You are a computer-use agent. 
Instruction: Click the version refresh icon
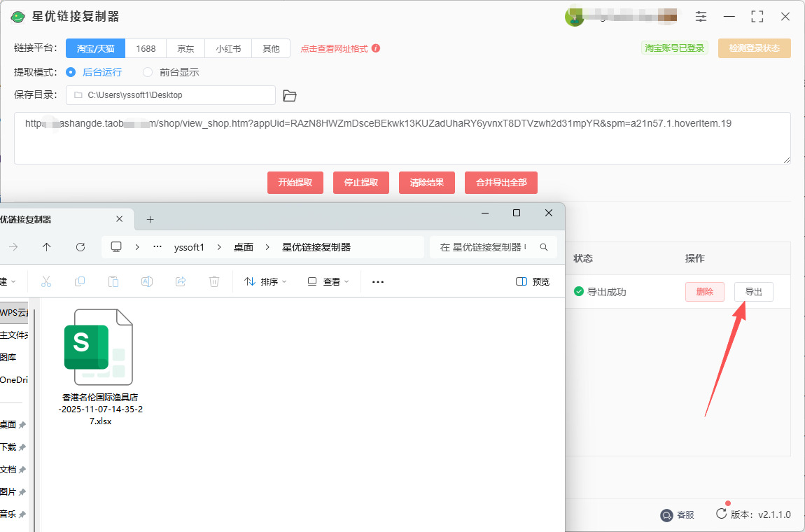click(x=721, y=514)
